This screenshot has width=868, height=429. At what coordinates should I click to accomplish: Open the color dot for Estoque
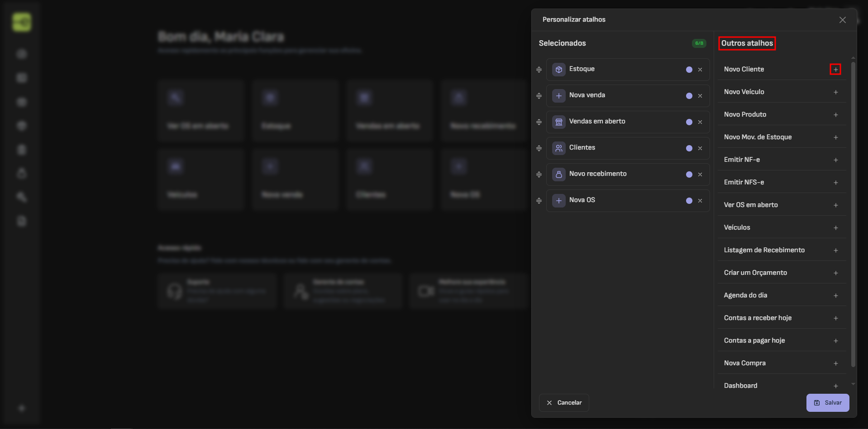tap(689, 70)
